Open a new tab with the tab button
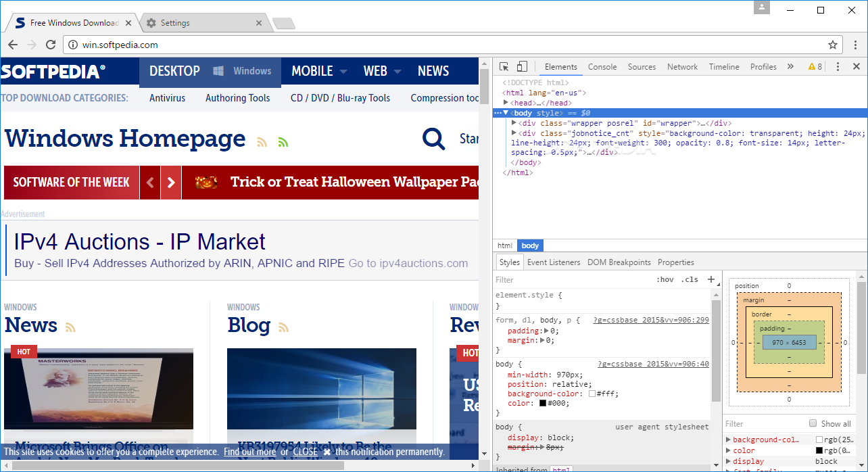The height and width of the screenshot is (472, 868). 284,24
